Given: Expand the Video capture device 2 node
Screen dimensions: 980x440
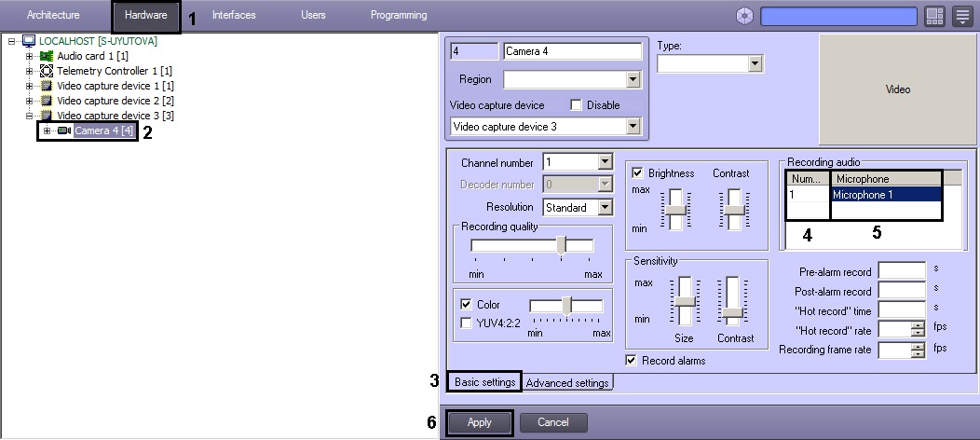Looking at the screenshot, I should click(29, 101).
